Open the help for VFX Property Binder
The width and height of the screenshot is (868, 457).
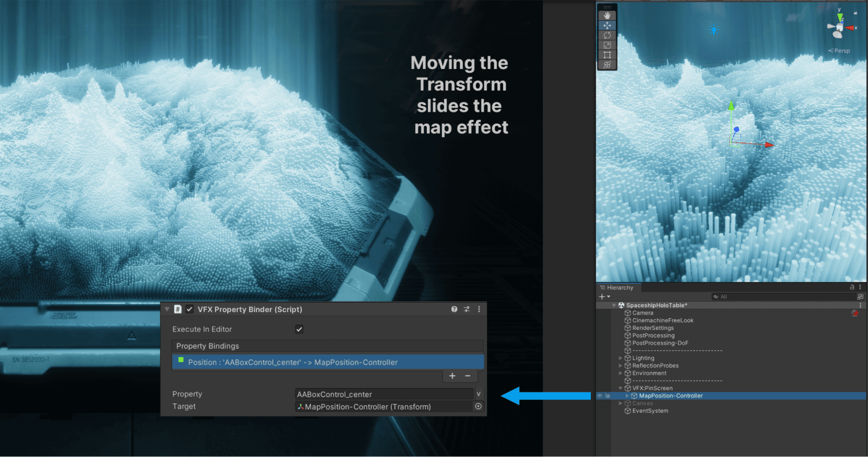coord(454,309)
